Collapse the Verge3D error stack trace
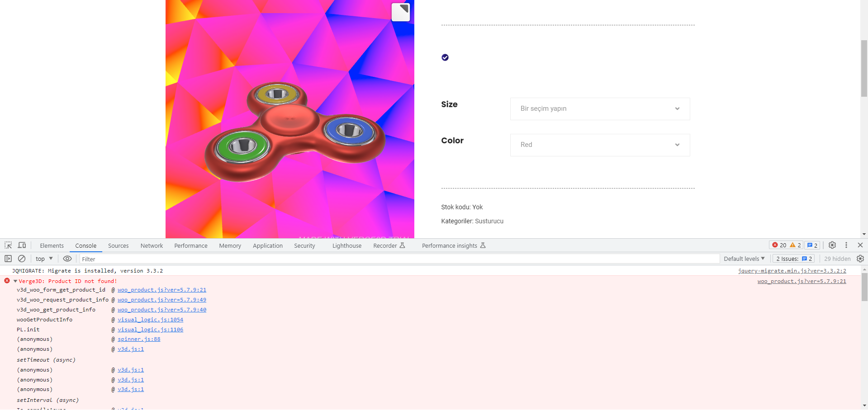 pyautogui.click(x=15, y=281)
